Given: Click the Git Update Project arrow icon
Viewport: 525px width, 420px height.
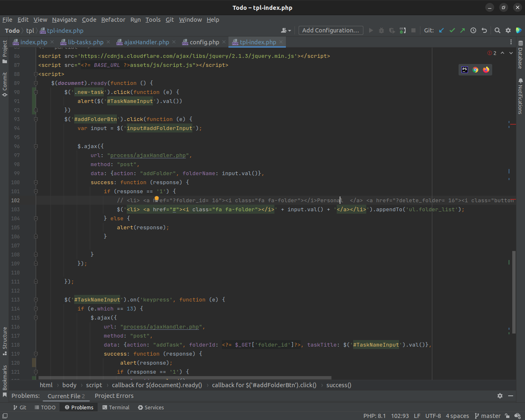Looking at the screenshot, I should pos(441,30).
